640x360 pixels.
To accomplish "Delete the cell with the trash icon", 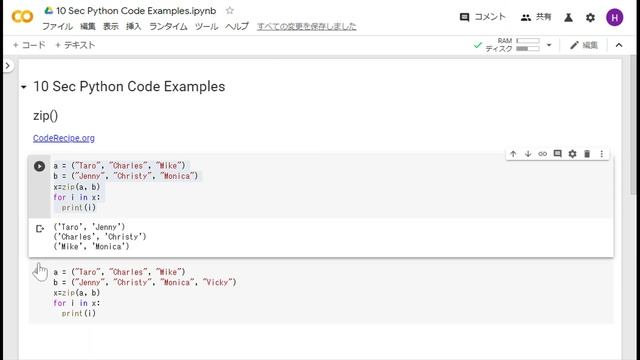I will pyautogui.click(x=587, y=154).
